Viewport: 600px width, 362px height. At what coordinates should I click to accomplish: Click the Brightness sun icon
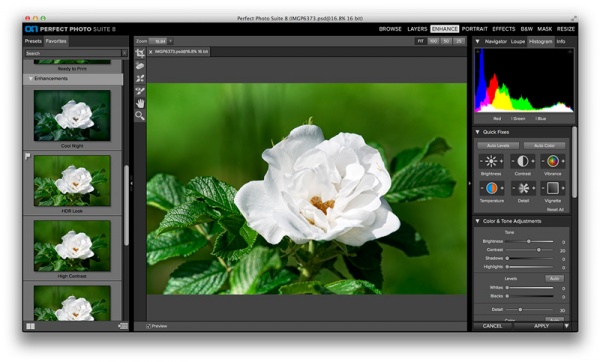[491, 161]
